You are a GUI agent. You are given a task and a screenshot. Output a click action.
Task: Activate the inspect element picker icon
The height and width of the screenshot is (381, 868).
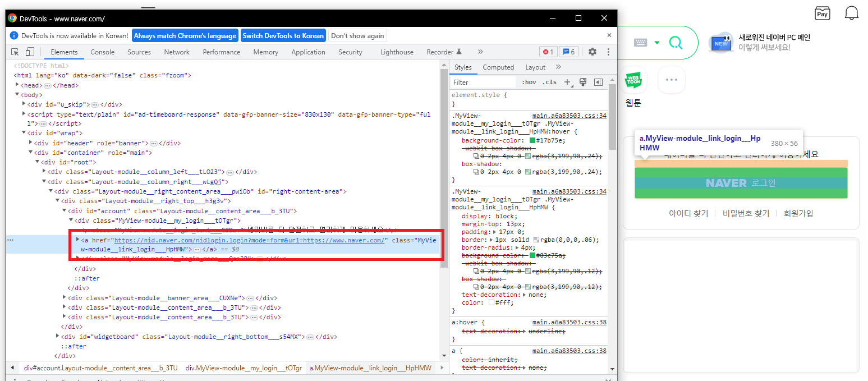pyautogui.click(x=15, y=52)
